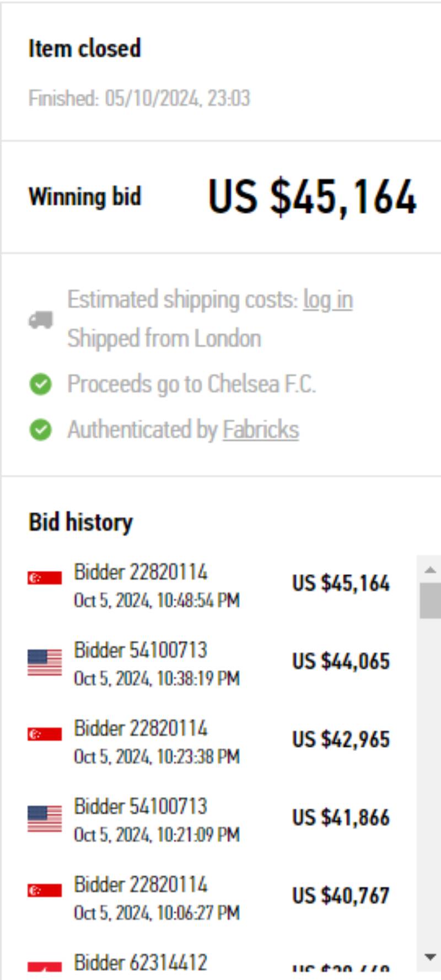This screenshot has width=441, height=980.
Task: Open the log in link
Action: coord(328,300)
